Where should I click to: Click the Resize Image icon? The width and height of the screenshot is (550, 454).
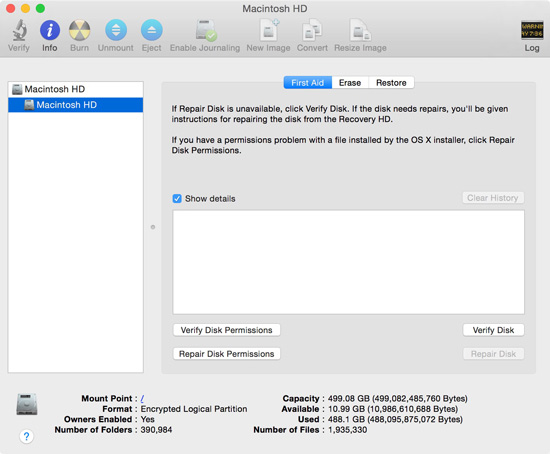click(360, 30)
